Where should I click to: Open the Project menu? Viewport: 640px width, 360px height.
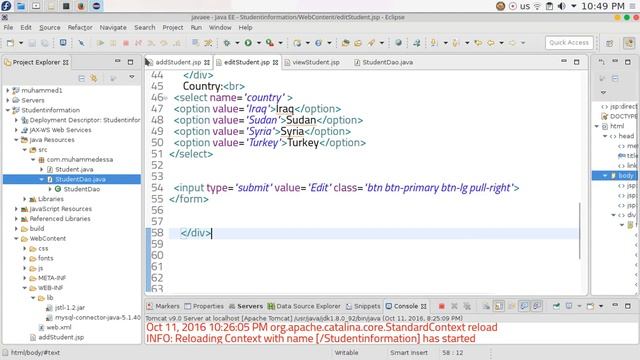(173, 27)
